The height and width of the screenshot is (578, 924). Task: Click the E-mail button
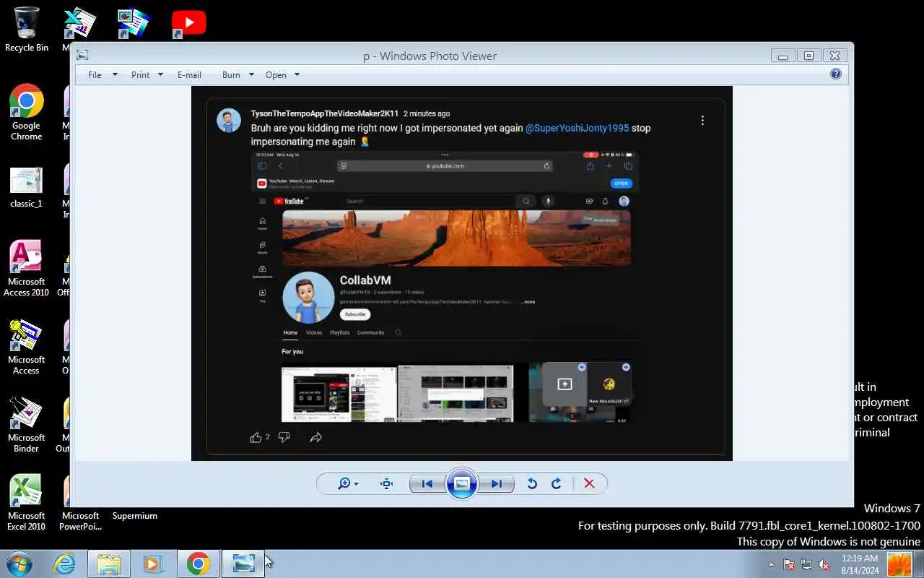(x=189, y=74)
